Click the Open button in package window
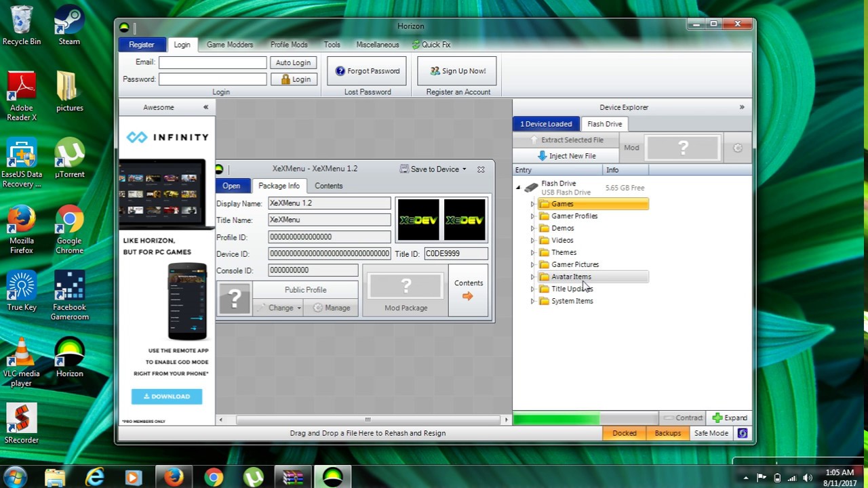868x488 pixels. coord(231,186)
